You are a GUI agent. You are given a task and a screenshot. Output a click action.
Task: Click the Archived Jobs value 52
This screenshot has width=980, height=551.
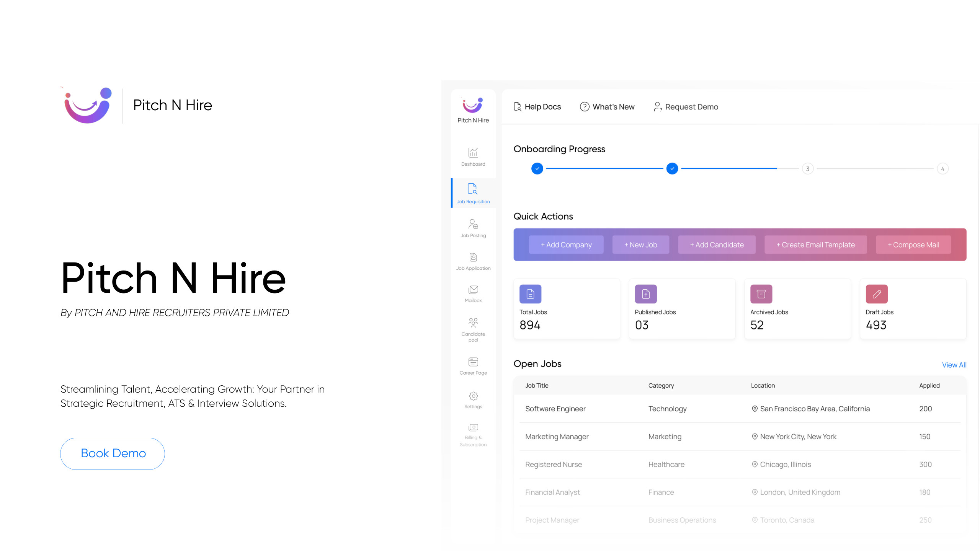point(756,325)
